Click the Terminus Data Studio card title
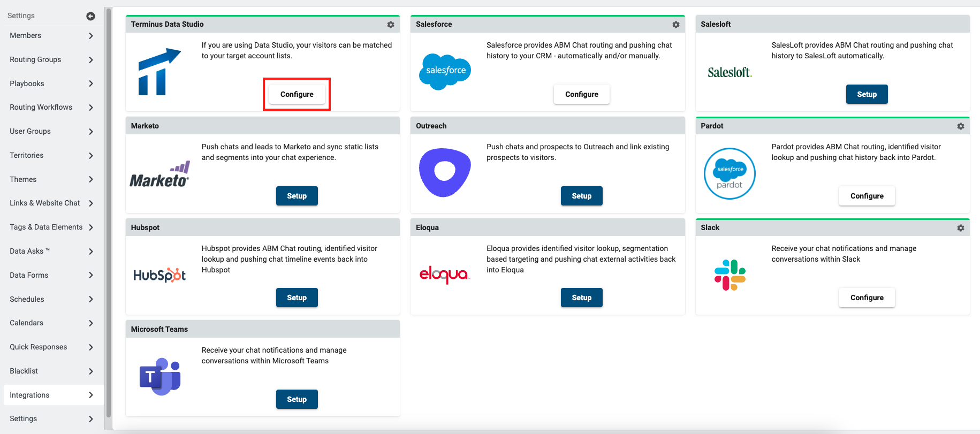980x434 pixels. pyautogui.click(x=167, y=25)
